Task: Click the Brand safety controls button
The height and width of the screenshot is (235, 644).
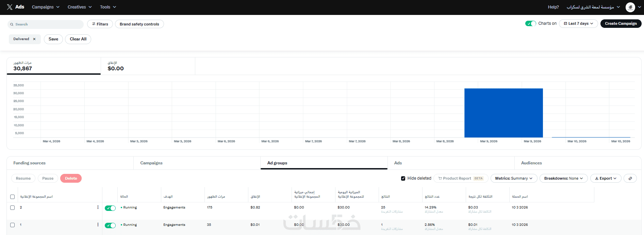Action: tap(139, 24)
